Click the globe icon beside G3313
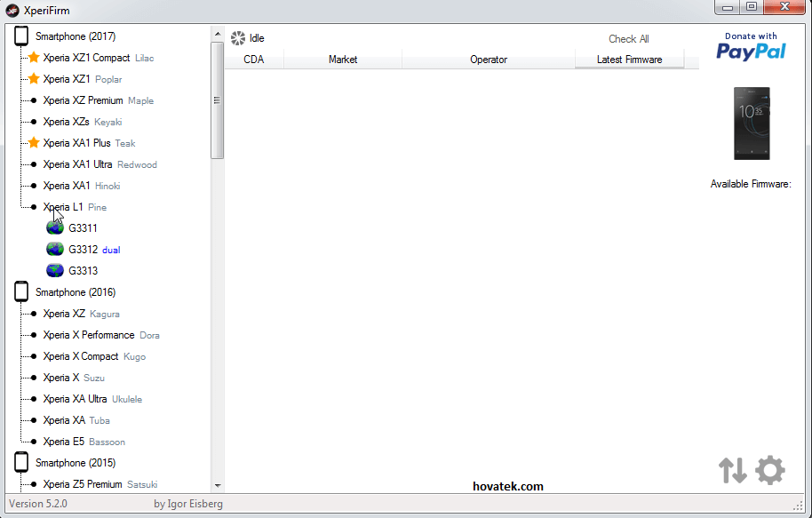The width and height of the screenshot is (812, 518). 55,270
